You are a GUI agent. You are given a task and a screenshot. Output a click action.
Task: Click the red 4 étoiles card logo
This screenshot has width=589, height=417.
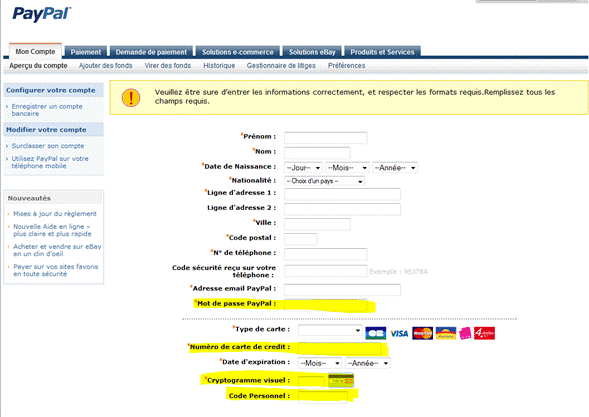[484, 333]
